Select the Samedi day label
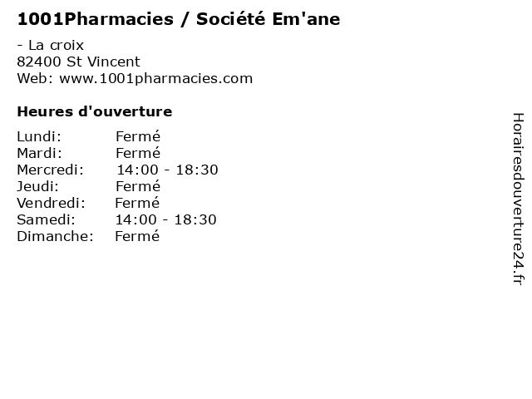Image resolution: width=532 pixels, height=399 pixels. 46,219
